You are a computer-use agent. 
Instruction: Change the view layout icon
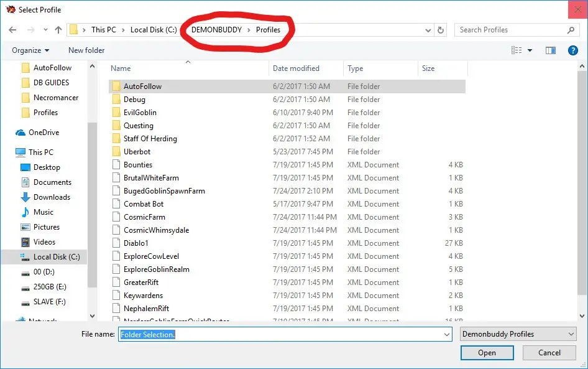pyautogui.click(x=517, y=50)
